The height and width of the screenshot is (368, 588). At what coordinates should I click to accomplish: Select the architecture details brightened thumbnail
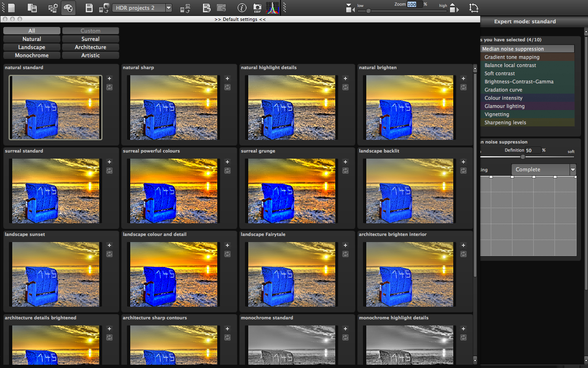pyautogui.click(x=56, y=345)
